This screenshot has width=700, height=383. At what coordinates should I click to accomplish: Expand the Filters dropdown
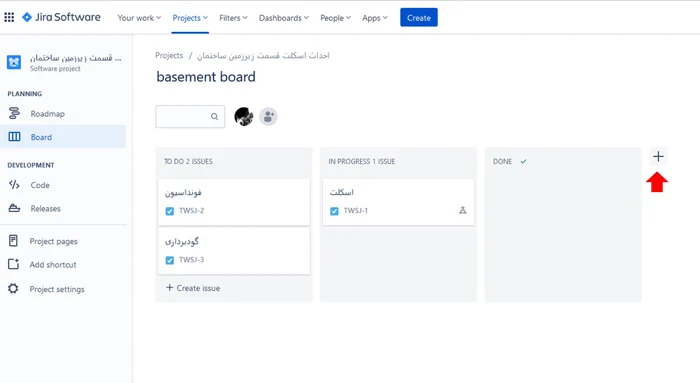tap(233, 18)
